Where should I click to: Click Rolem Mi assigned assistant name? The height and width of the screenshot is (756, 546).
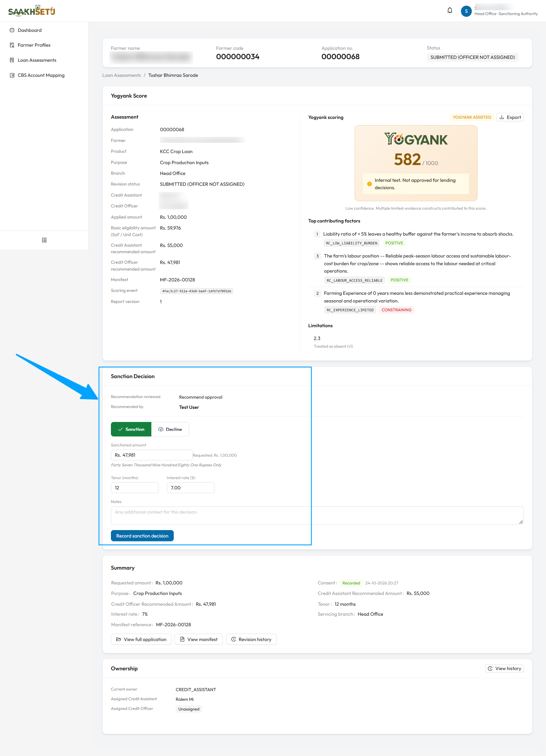185,699
